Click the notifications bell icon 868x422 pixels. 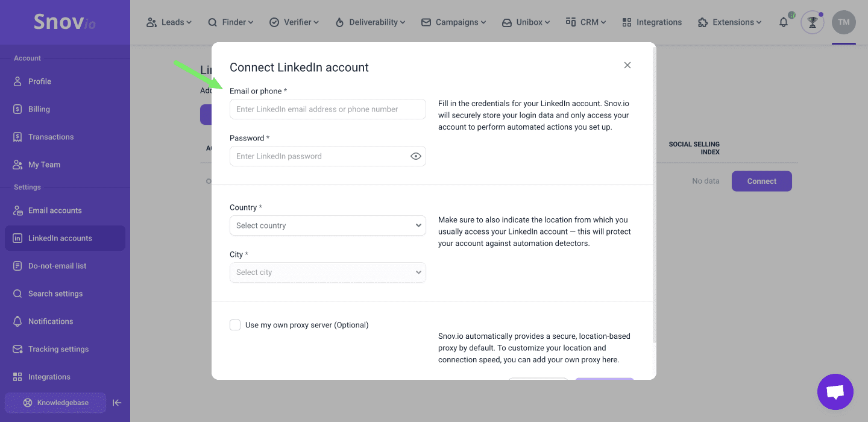pyautogui.click(x=784, y=22)
